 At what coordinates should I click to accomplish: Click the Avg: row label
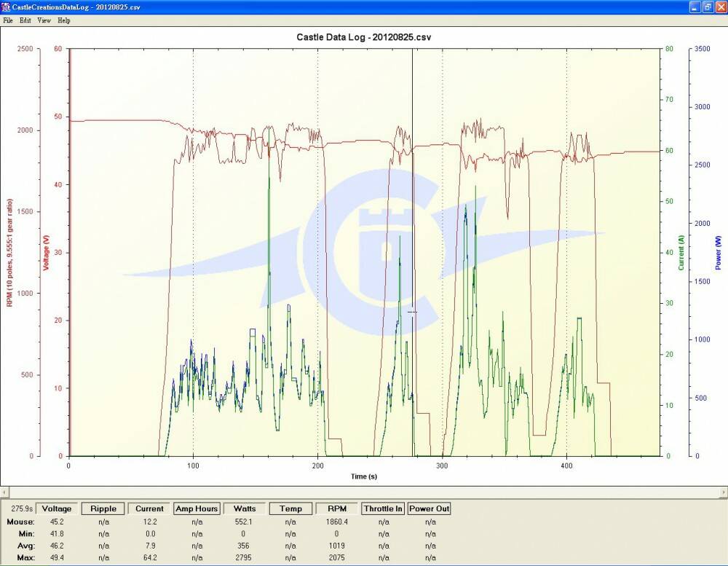point(26,546)
